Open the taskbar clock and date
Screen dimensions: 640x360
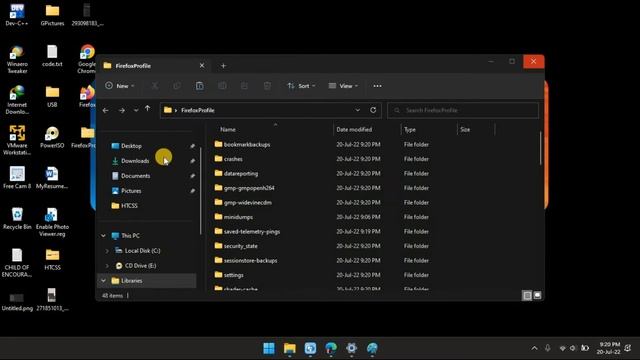[x=608, y=348]
